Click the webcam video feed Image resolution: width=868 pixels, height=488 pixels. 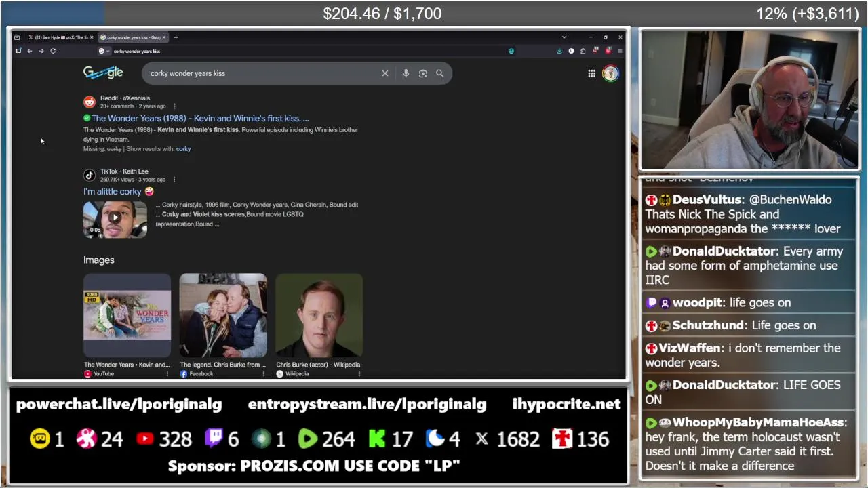pos(749,100)
